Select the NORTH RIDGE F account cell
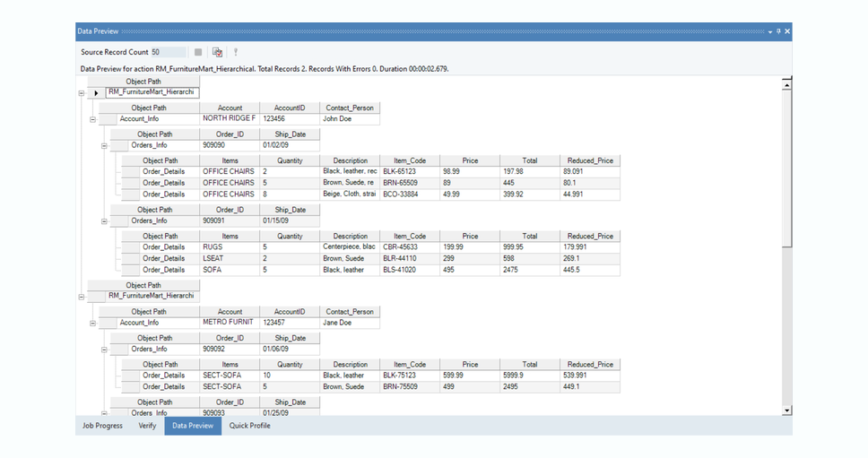Screen dimensions: 868x458 pos(230,118)
